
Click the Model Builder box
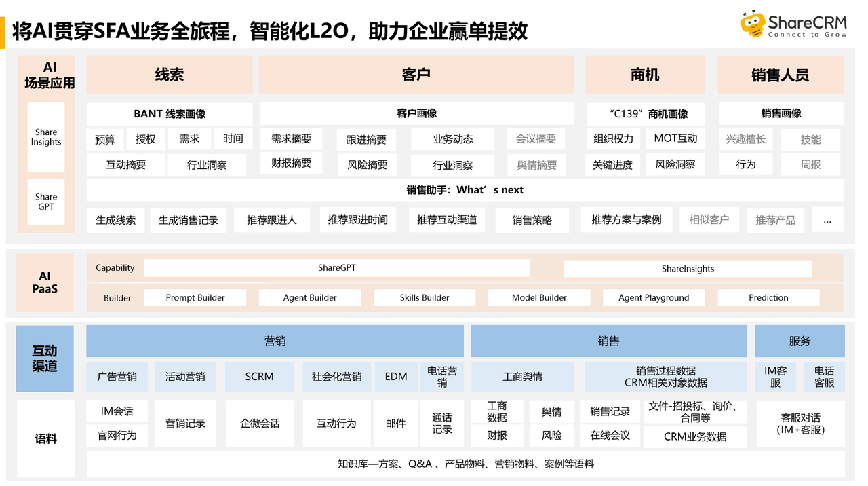click(x=539, y=297)
